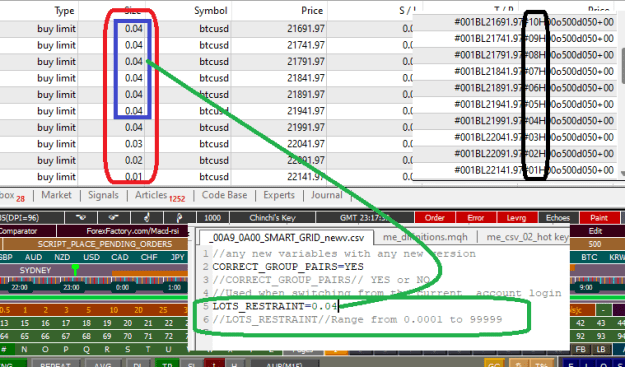The width and height of the screenshot is (625, 367).
Task: Select the BTC currency button
Action: (x=589, y=257)
